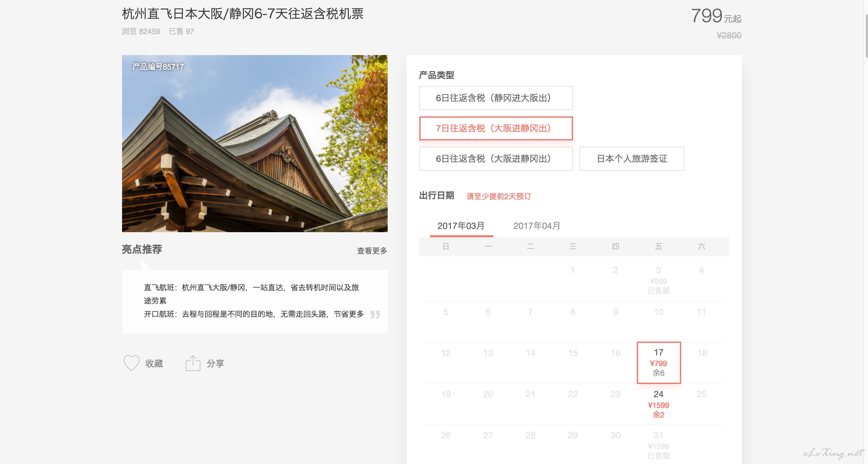Pick March 24 date priced ¥1599
Image resolution: width=868 pixels, height=464 pixels.
point(658,404)
